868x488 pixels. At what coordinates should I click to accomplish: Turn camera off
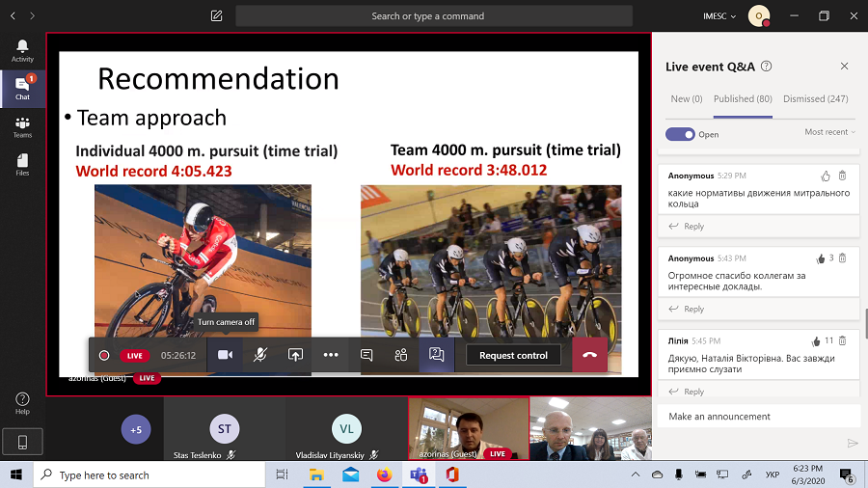pos(225,355)
